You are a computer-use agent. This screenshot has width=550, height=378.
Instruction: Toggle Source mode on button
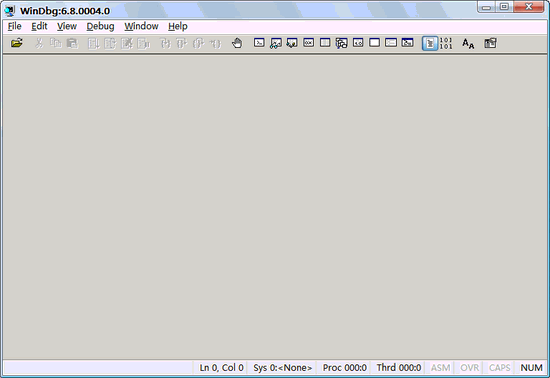(x=430, y=43)
